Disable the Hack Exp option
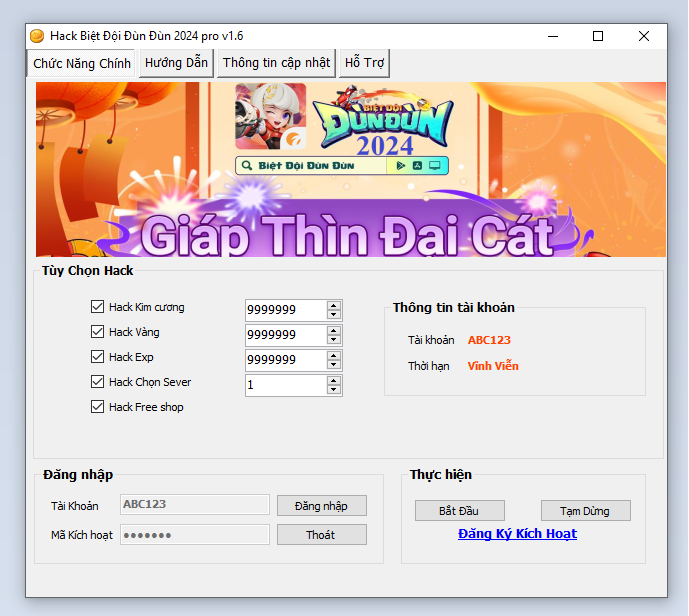689x616 pixels. coord(98,357)
